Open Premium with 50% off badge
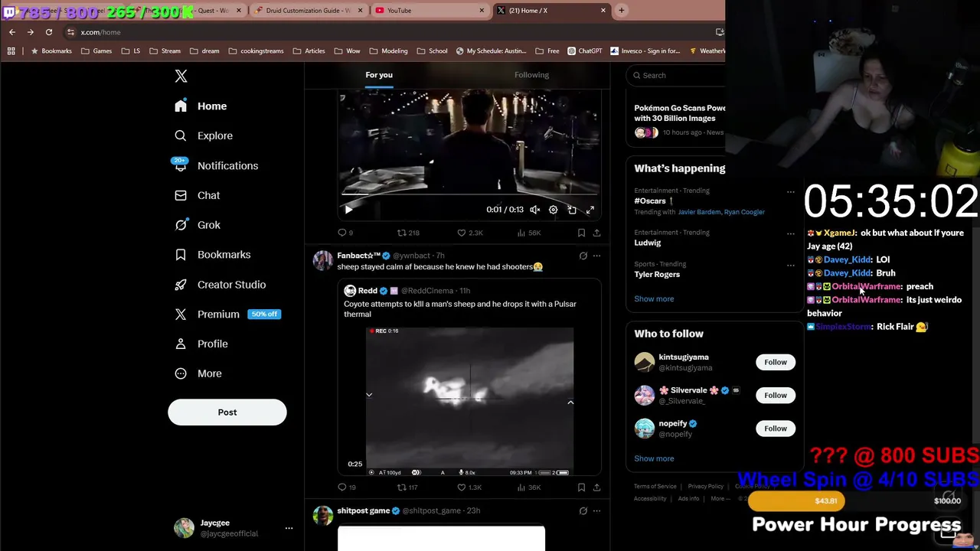This screenshot has width=980, height=551. coord(227,314)
